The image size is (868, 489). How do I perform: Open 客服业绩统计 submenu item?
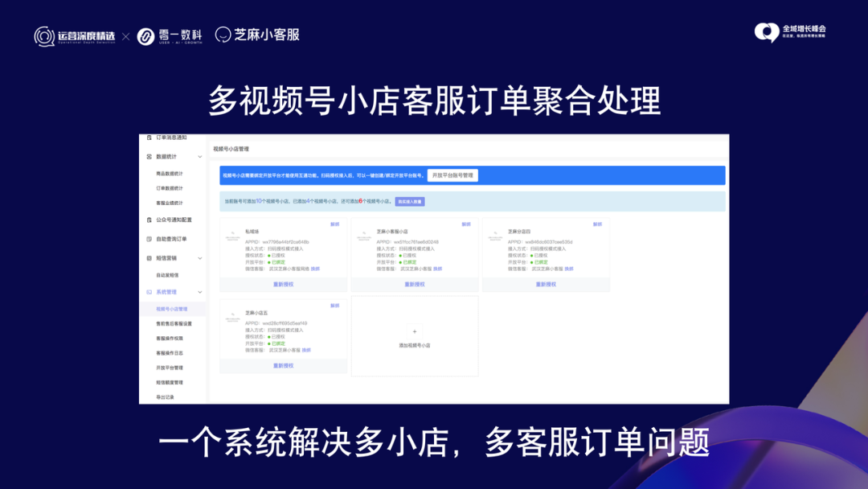170,203
